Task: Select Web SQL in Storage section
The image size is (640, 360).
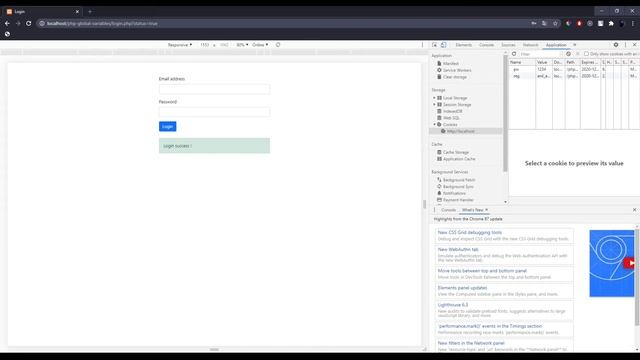Action: [x=451, y=118]
